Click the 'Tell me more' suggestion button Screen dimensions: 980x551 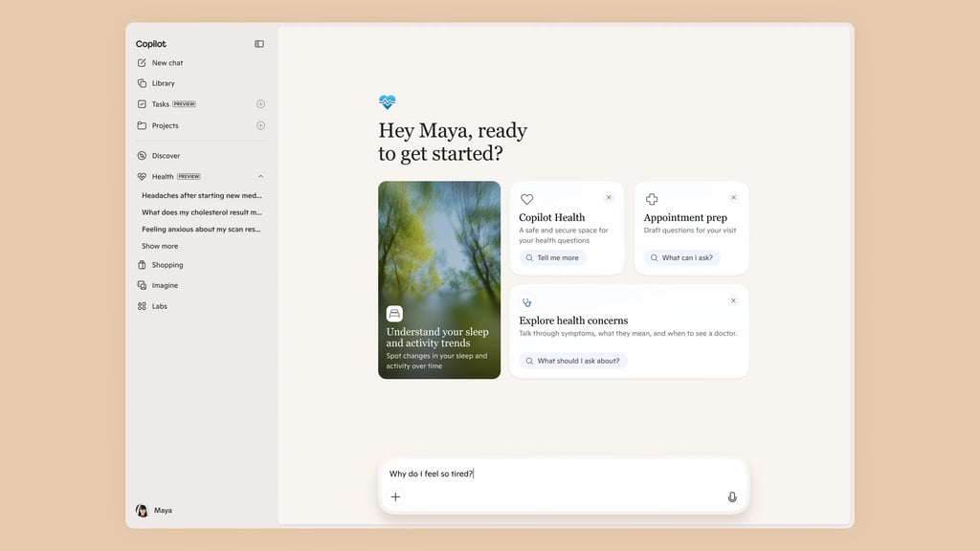[x=552, y=257]
